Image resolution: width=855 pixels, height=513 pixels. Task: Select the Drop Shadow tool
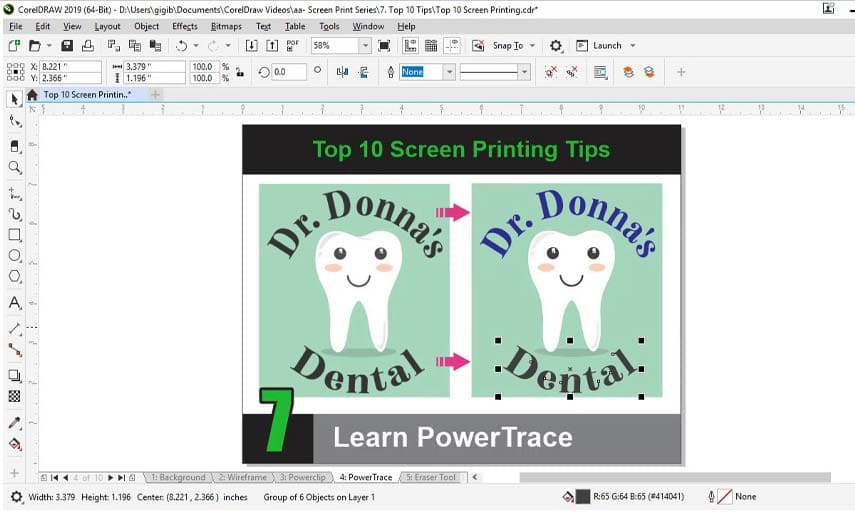pos(15,376)
